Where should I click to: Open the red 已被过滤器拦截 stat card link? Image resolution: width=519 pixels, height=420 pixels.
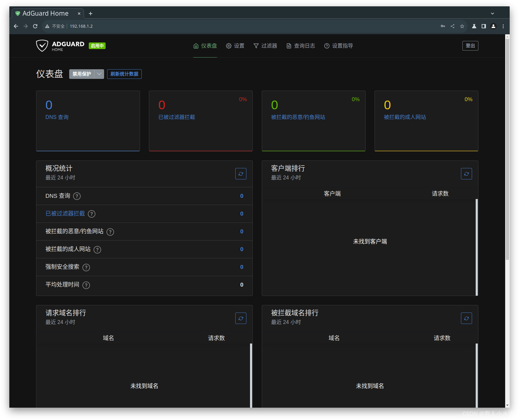tap(177, 117)
